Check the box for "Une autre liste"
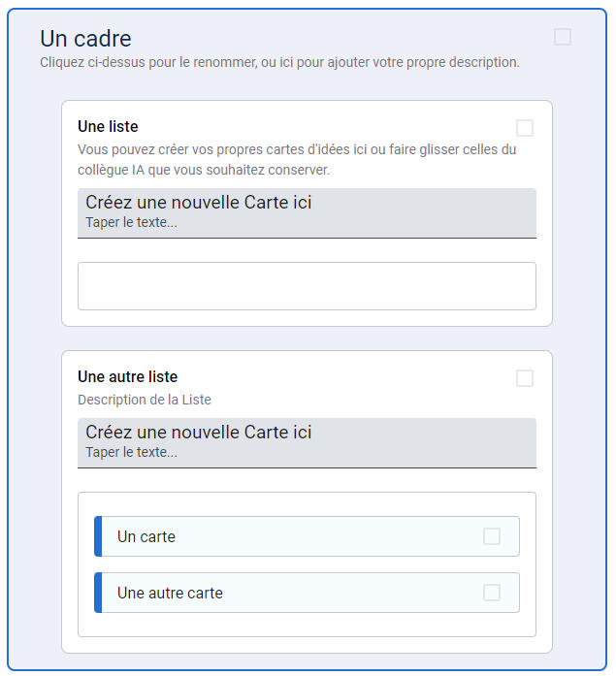Viewport: 616px width, 676px height. pyautogui.click(x=525, y=378)
